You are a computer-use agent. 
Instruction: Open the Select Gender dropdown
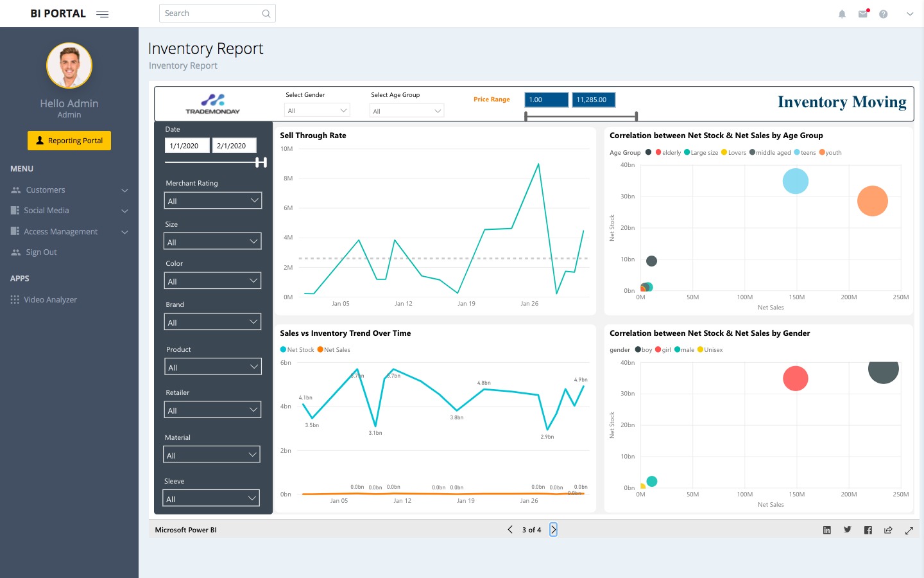point(317,110)
